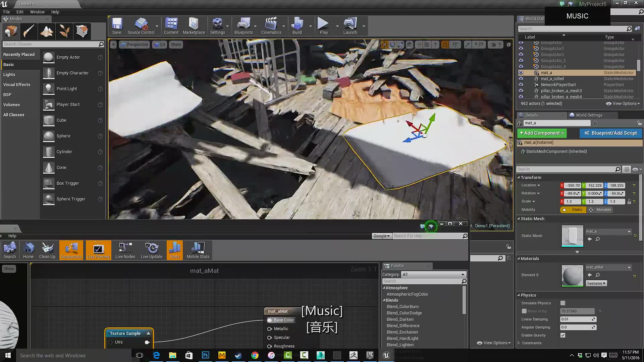Toggle Live Nodes in material editor
The image size is (644, 362).
125,250
